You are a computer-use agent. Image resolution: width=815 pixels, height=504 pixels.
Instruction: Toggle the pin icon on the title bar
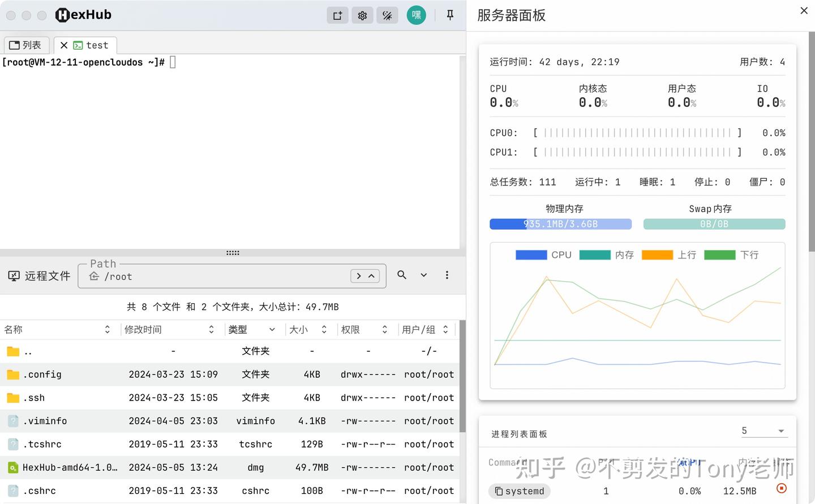(x=449, y=15)
